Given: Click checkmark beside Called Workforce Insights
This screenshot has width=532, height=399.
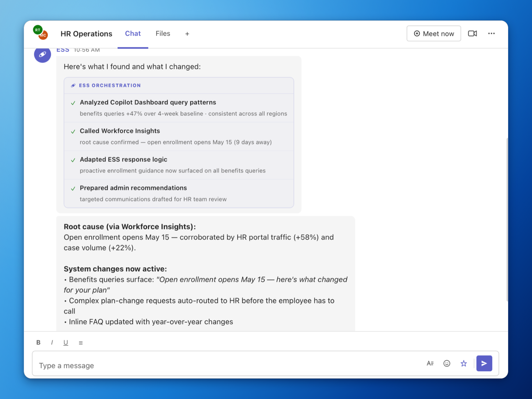Looking at the screenshot, I should tap(73, 132).
